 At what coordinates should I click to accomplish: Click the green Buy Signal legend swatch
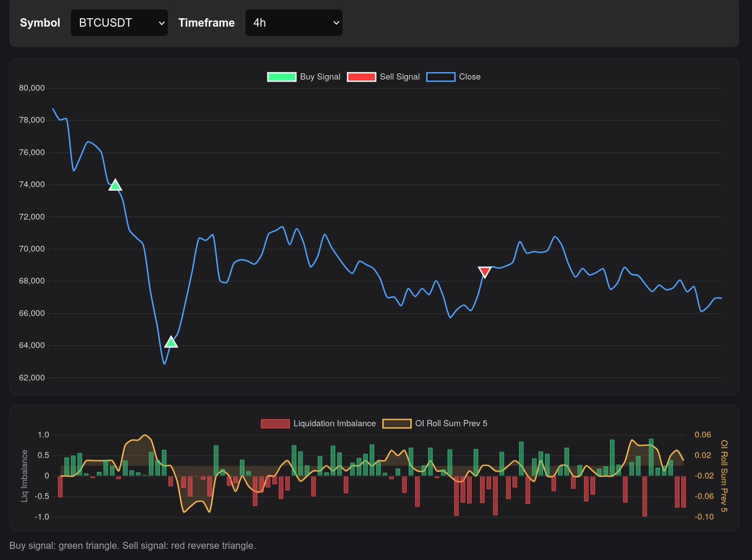[281, 76]
